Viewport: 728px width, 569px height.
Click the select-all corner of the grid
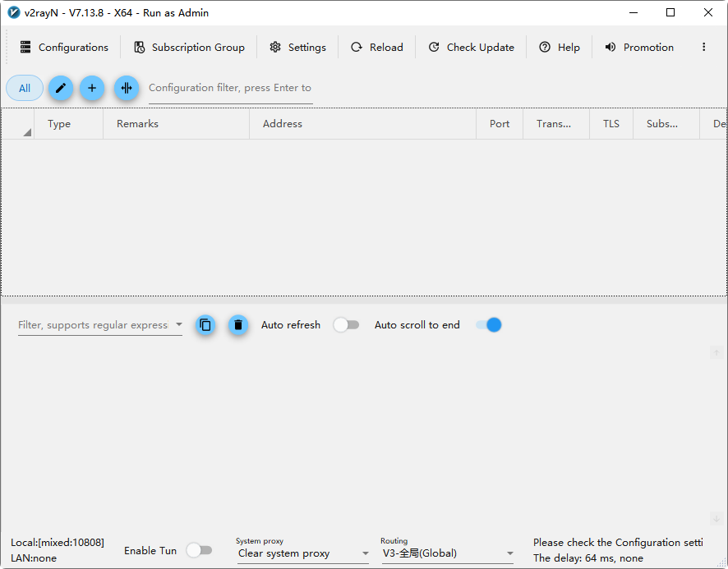click(17, 124)
